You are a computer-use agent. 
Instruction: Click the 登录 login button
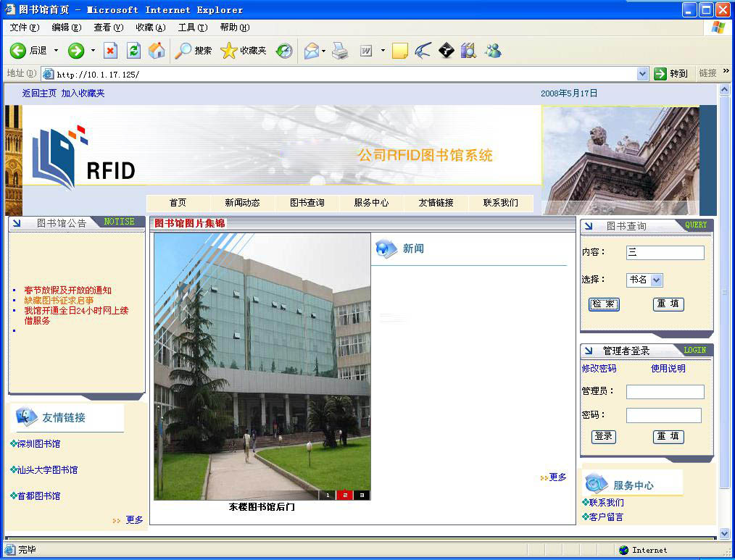[x=604, y=437]
